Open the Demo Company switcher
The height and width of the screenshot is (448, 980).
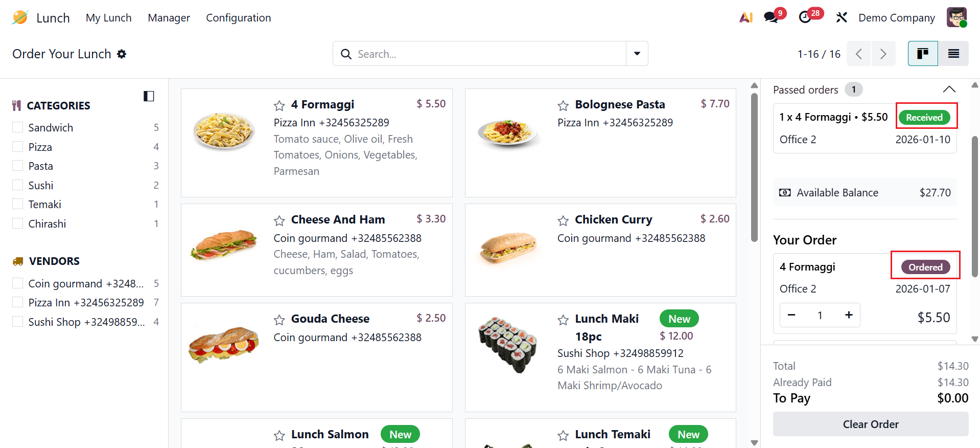[896, 18]
